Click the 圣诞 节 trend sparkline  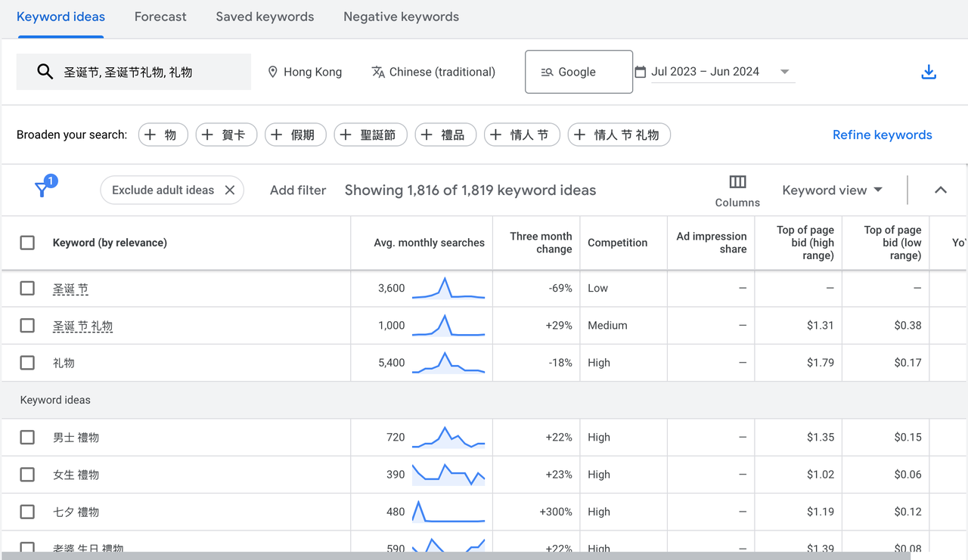click(x=448, y=289)
